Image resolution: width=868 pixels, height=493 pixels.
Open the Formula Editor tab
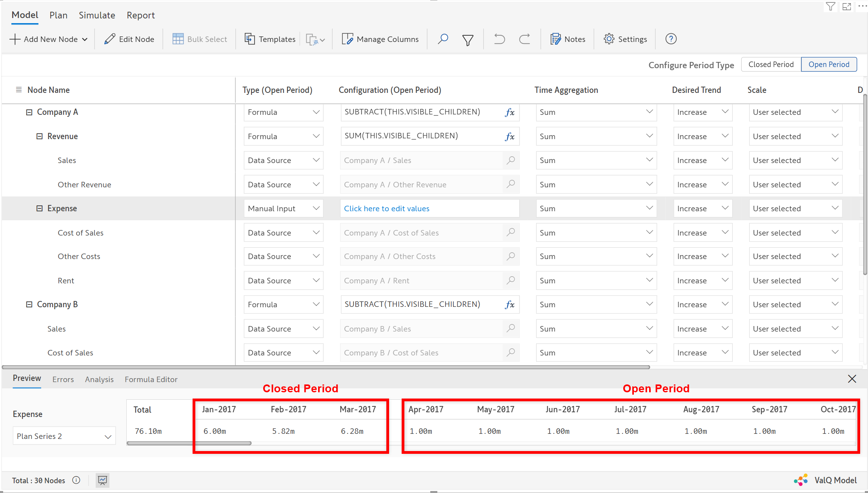(151, 379)
